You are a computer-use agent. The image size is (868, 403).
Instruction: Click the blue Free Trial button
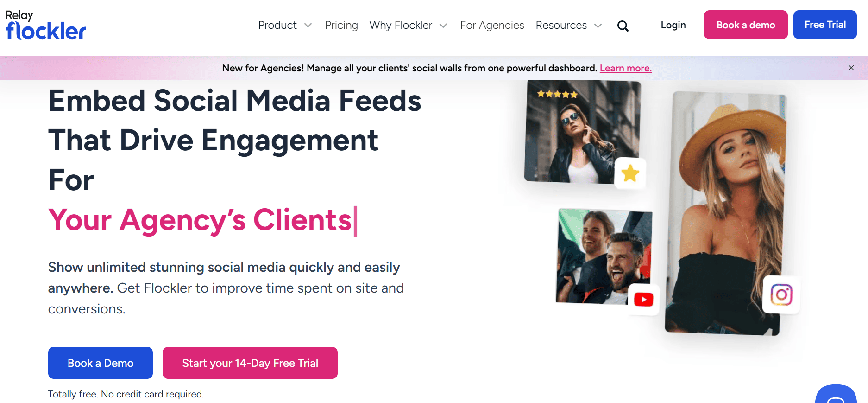(825, 25)
